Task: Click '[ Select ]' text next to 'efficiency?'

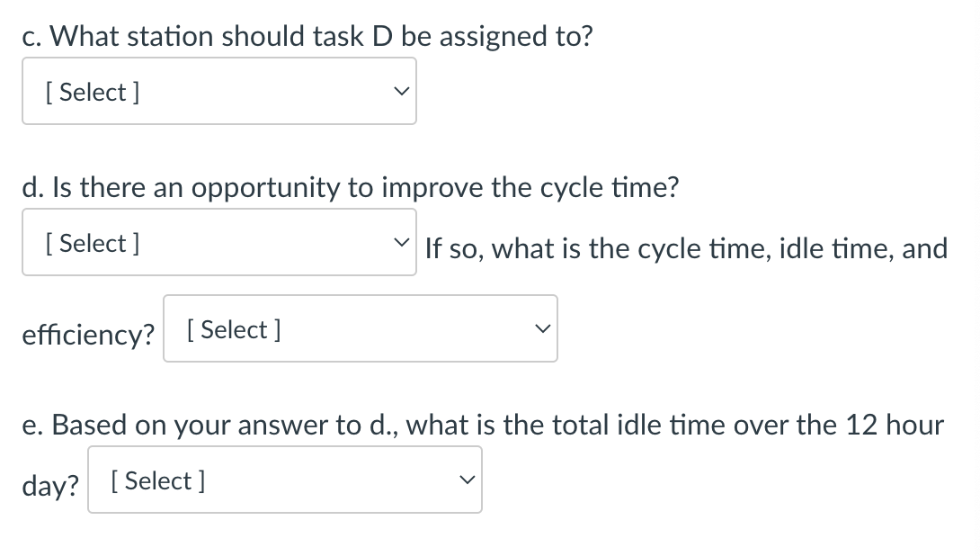Action: point(234,329)
